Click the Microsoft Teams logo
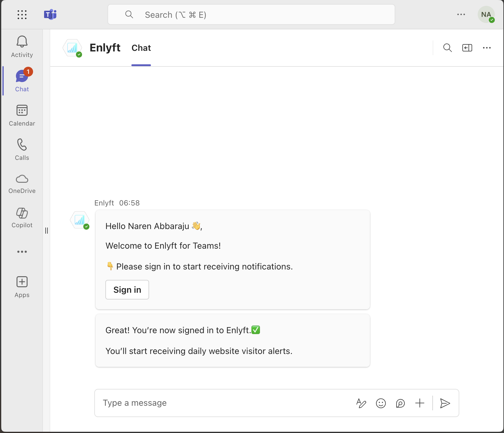This screenshot has width=504, height=433. [x=50, y=15]
